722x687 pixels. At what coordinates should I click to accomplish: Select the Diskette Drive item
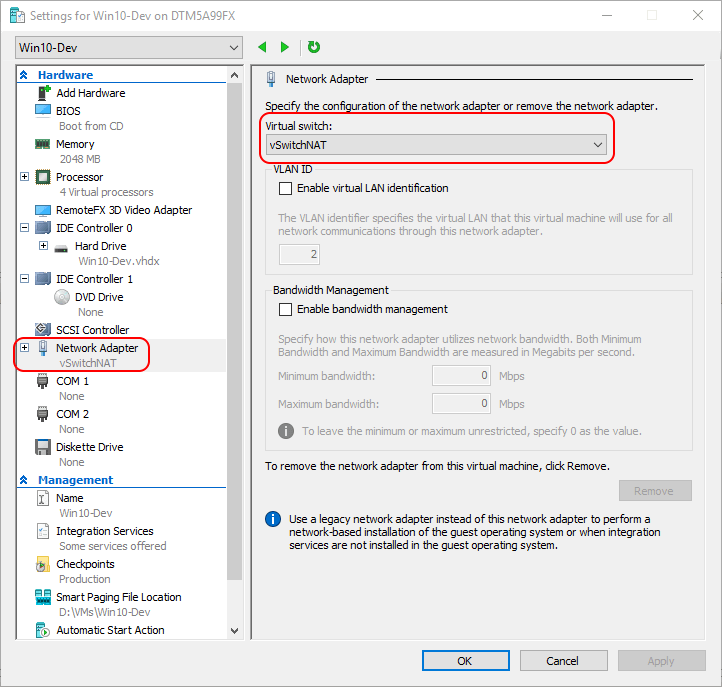coord(90,447)
